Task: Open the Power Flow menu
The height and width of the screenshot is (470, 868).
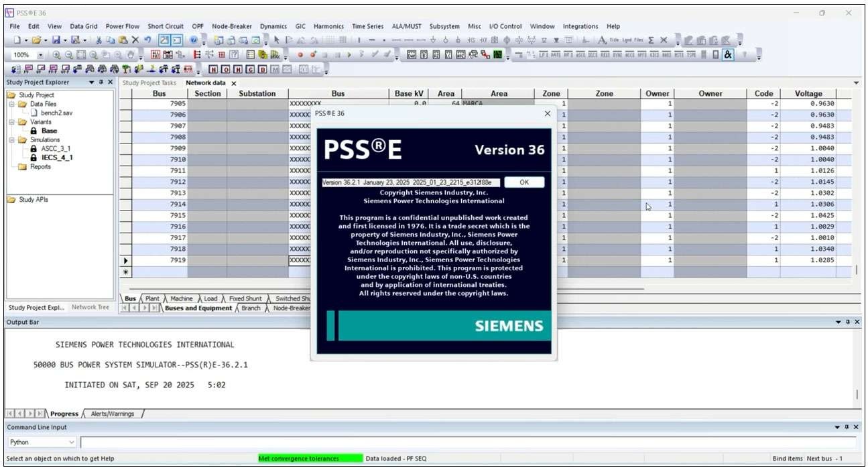Action: [x=123, y=26]
